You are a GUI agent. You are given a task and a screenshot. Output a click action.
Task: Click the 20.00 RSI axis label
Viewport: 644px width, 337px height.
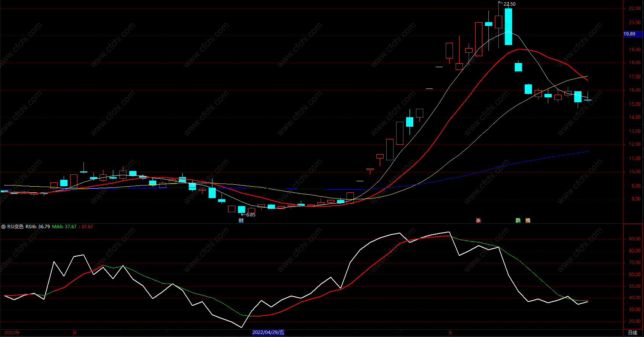(635, 321)
